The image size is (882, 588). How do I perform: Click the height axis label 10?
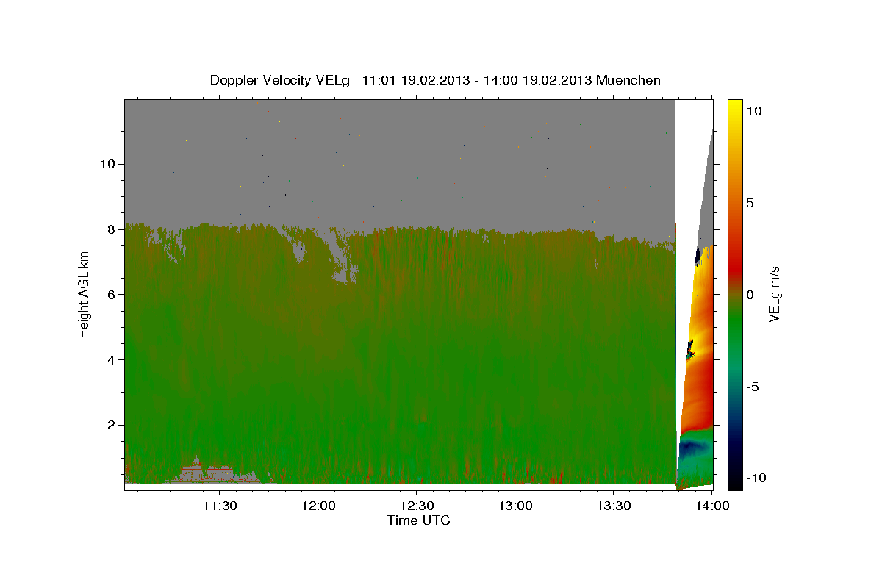click(107, 163)
